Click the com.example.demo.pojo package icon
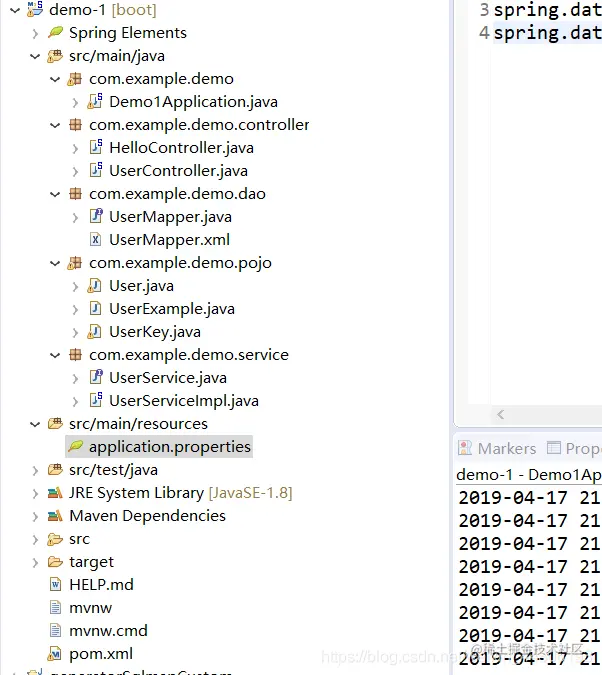The width and height of the screenshot is (602, 675). pyautogui.click(x=74, y=263)
